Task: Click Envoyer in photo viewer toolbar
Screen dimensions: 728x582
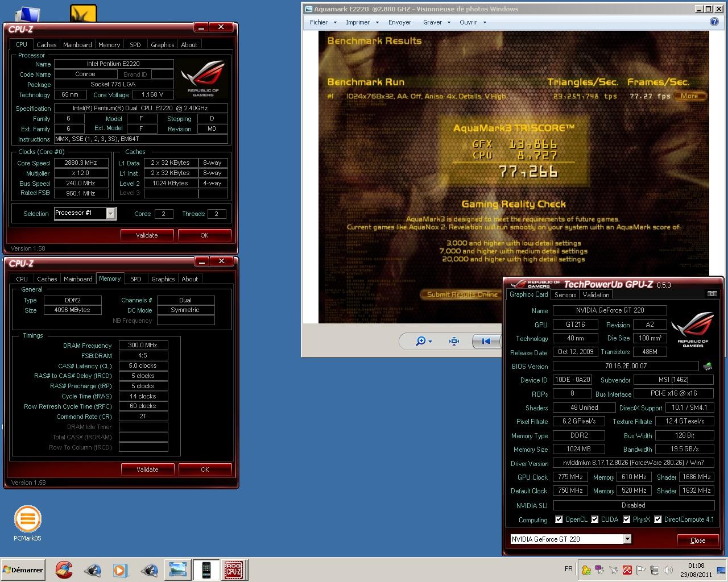Action: [400, 22]
